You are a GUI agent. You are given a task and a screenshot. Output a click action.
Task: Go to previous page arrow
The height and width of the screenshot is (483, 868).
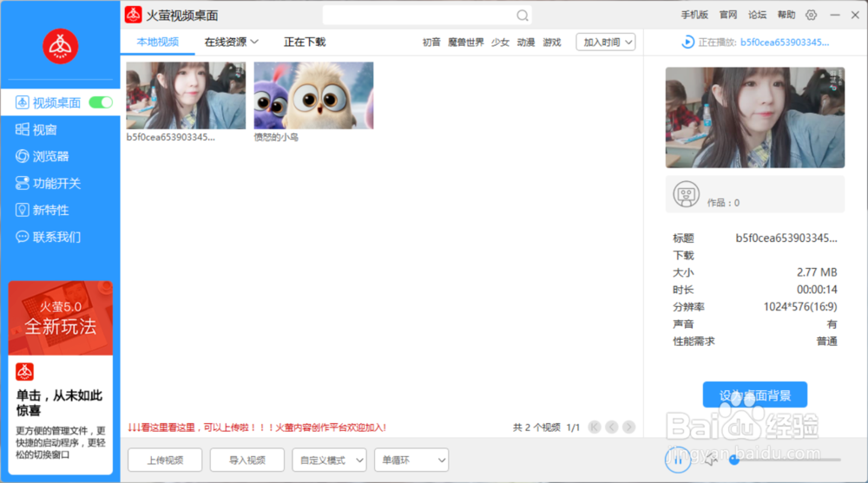coord(612,428)
